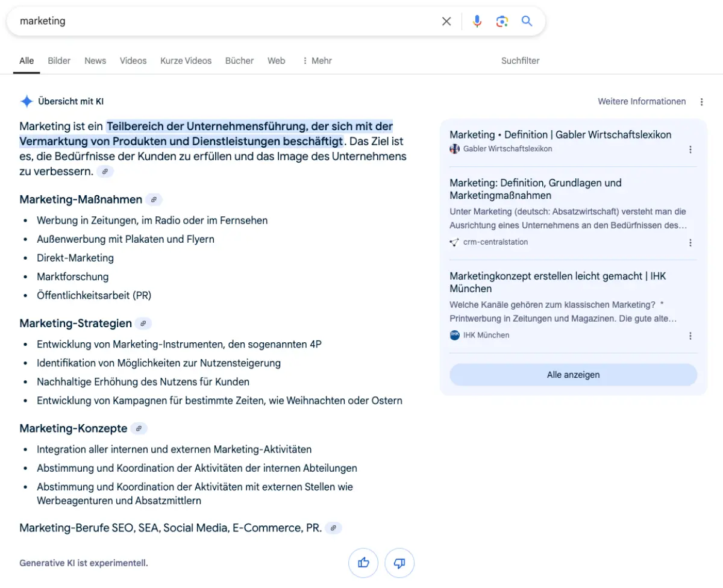Click the 'Marketing-Konzepte' heading
723x588 pixels.
coord(74,428)
